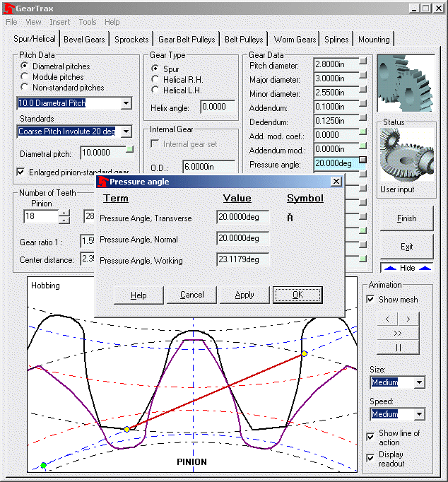Increase pinion teeth with up spinner
This screenshot has height=482, width=448.
click(x=64, y=213)
